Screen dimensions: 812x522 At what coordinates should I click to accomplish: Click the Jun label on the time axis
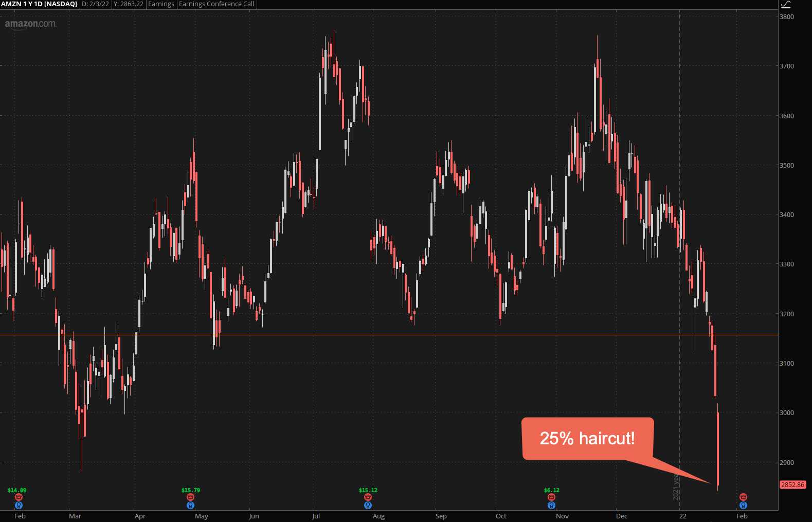click(254, 516)
